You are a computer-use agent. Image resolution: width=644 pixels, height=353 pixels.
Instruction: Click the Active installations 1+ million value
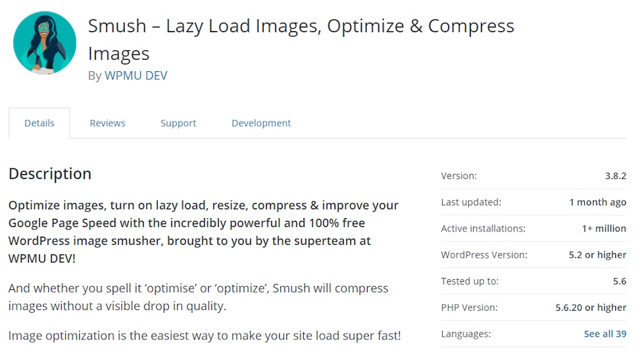pyautogui.click(x=604, y=228)
